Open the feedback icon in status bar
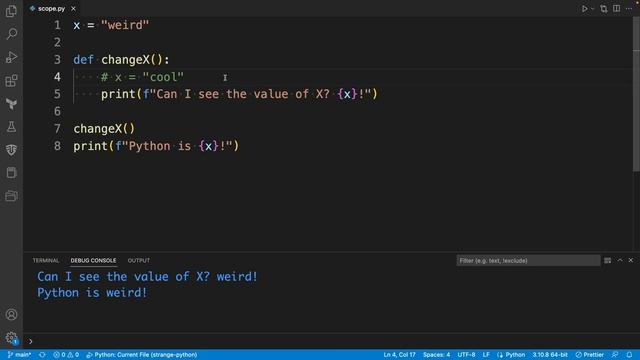Viewport: 640px width, 360px height. pyautogui.click(x=615, y=355)
